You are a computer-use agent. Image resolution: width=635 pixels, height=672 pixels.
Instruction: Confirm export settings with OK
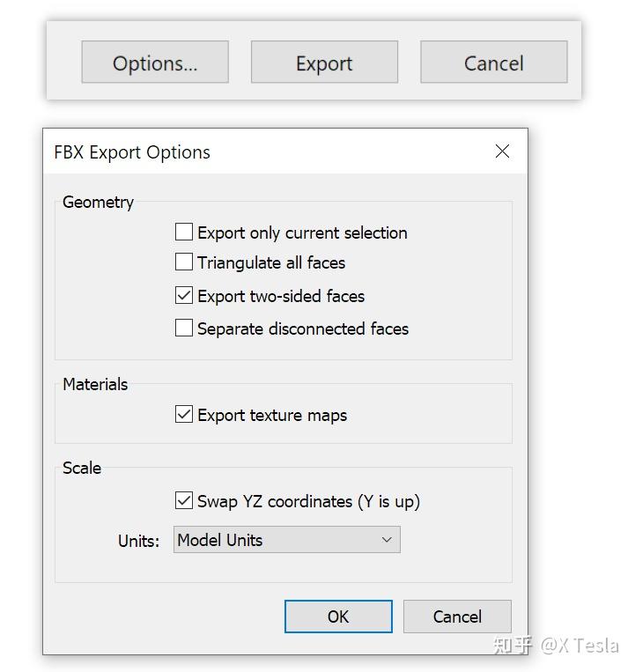[338, 617]
